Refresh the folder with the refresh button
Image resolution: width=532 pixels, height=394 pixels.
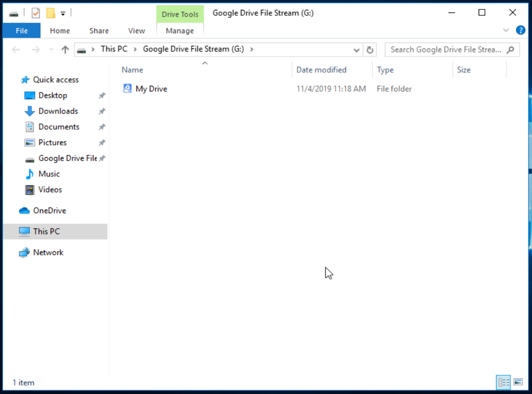pos(370,50)
